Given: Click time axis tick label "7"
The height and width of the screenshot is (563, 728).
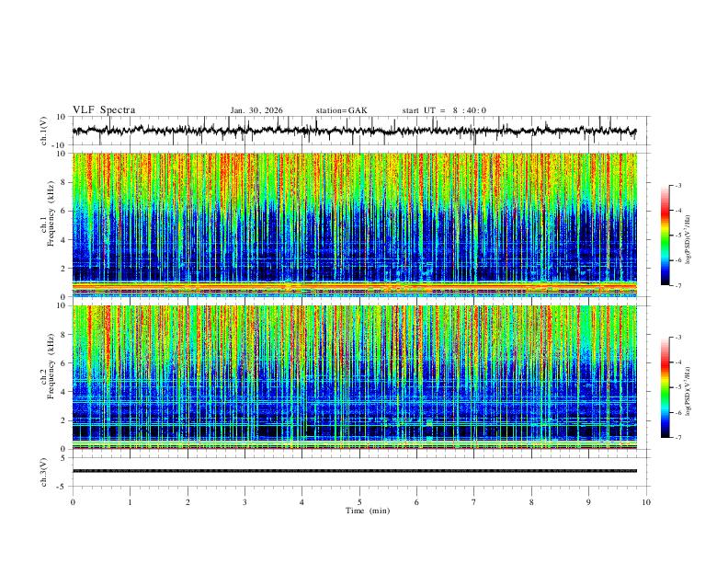Looking at the screenshot, I should pyautogui.click(x=474, y=502).
